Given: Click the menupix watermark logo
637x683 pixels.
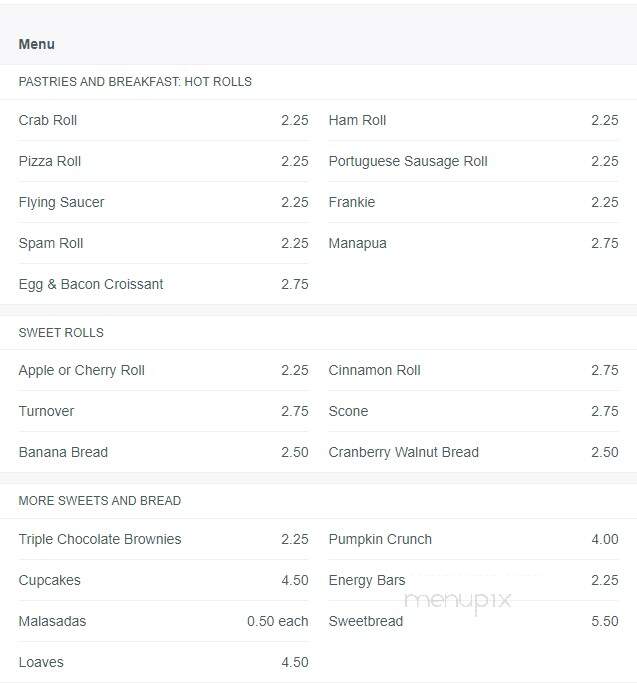Looking at the screenshot, I should pyautogui.click(x=457, y=601).
